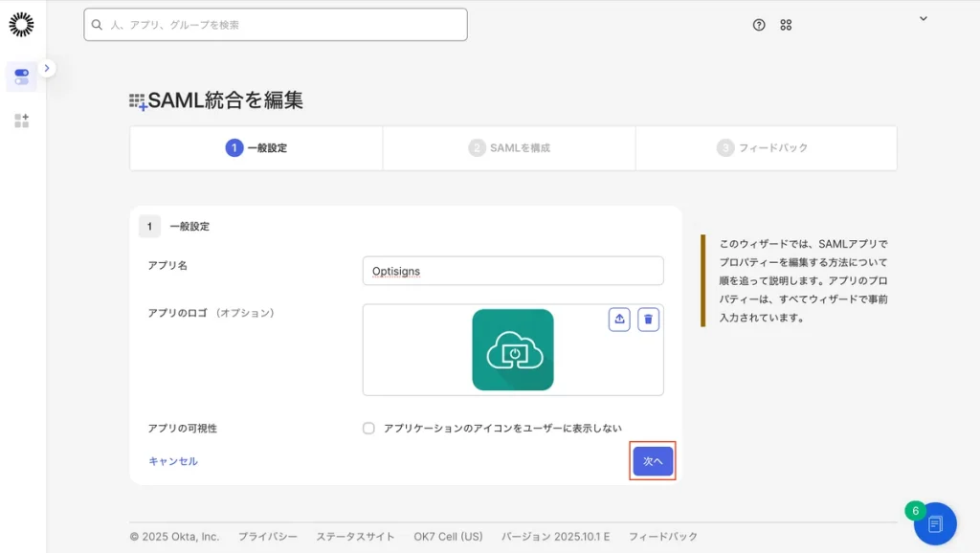The image size is (980, 553).
Task: Open the user account dropdown chevron
Action: pyautogui.click(x=923, y=18)
